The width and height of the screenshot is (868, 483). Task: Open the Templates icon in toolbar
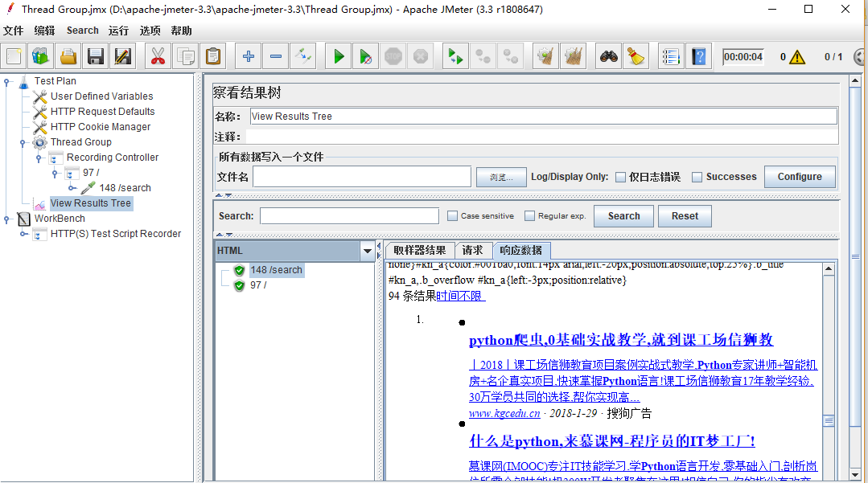click(x=40, y=56)
